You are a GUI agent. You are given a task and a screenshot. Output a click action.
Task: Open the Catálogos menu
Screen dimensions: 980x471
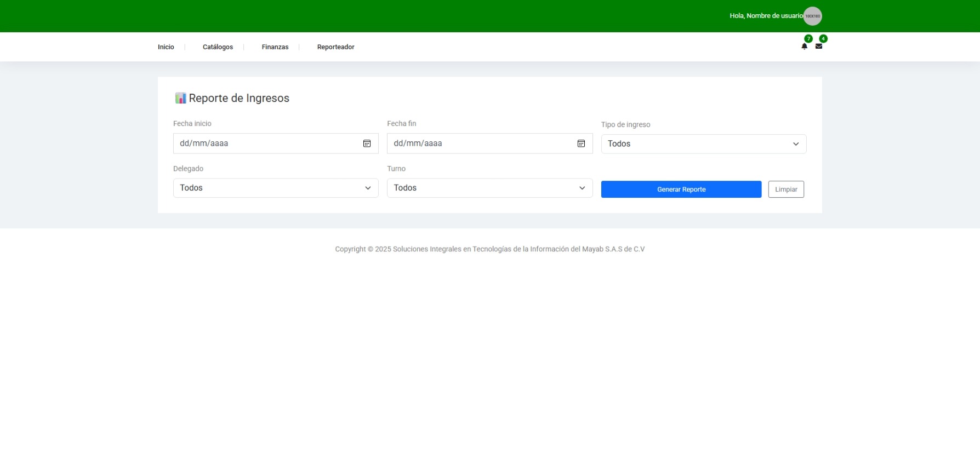(x=218, y=47)
